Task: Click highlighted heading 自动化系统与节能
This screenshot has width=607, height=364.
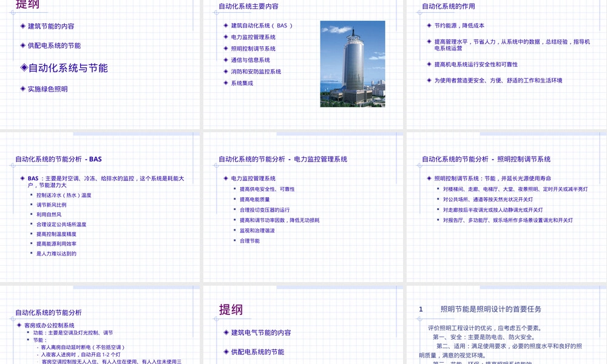Action: pos(68,68)
